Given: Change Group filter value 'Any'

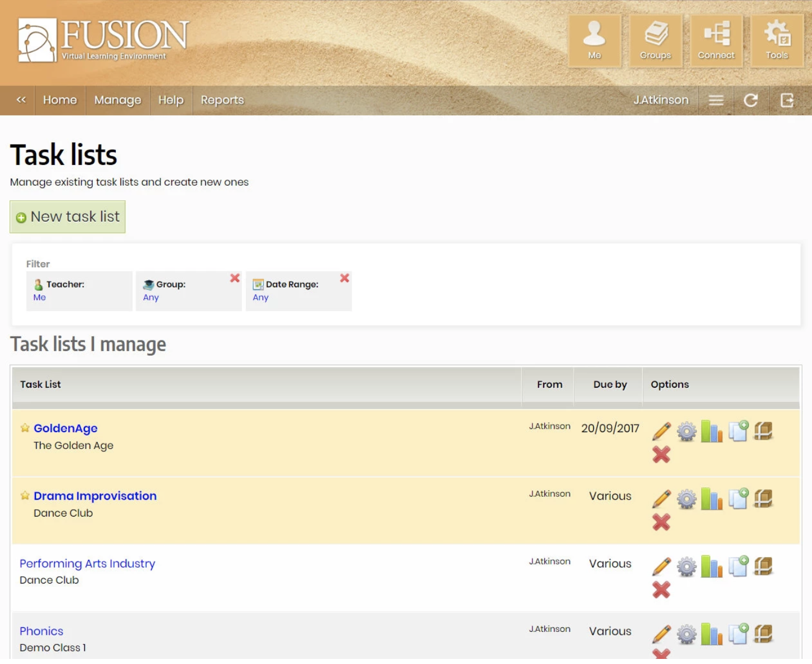Looking at the screenshot, I should (x=151, y=298).
